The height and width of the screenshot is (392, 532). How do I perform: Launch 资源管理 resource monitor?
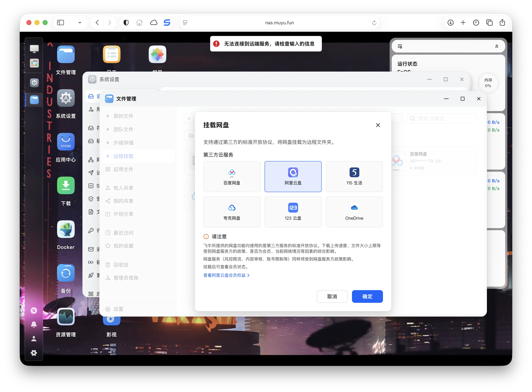(66, 317)
